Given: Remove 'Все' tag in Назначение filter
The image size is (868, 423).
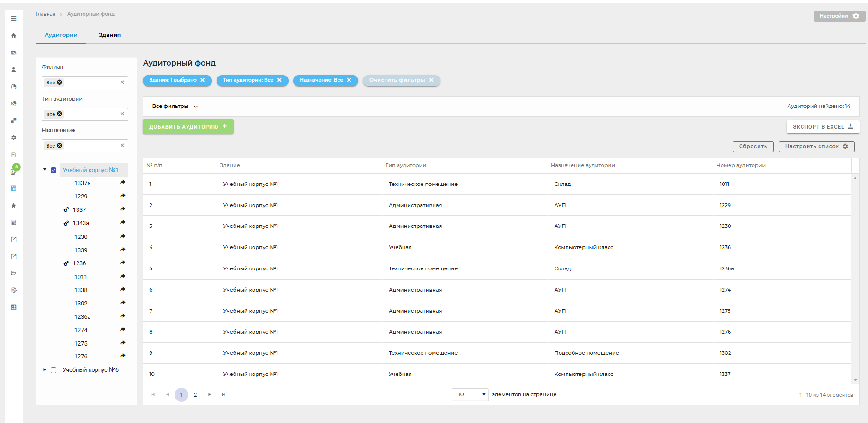Looking at the screenshot, I should (x=60, y=145).
